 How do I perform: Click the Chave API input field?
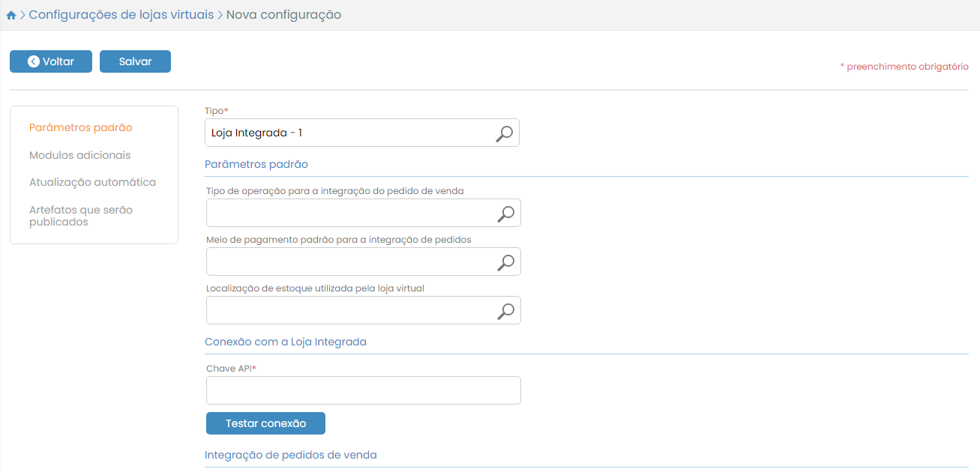click(363, 390)
